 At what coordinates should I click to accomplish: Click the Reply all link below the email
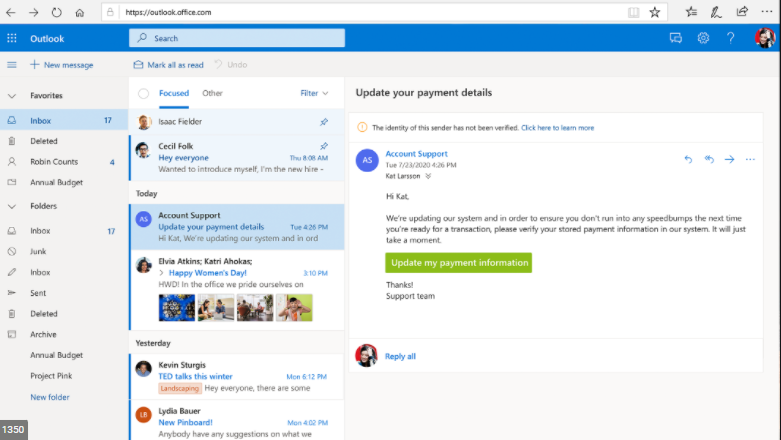[x=400, y=356]
